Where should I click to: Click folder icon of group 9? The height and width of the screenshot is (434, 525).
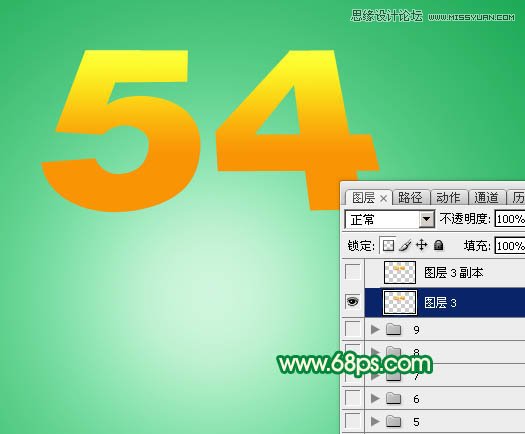click(x=393, y=330)
